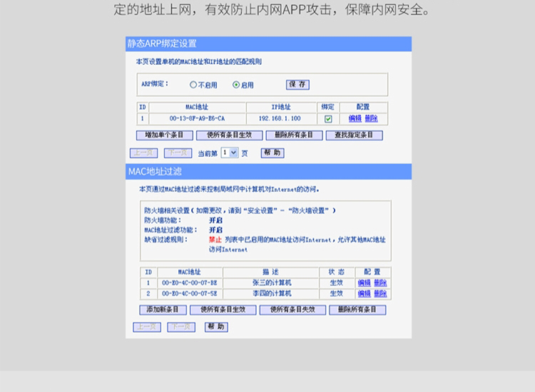
Task: Click the 查找指定条目 button
Action: point(354,135)
